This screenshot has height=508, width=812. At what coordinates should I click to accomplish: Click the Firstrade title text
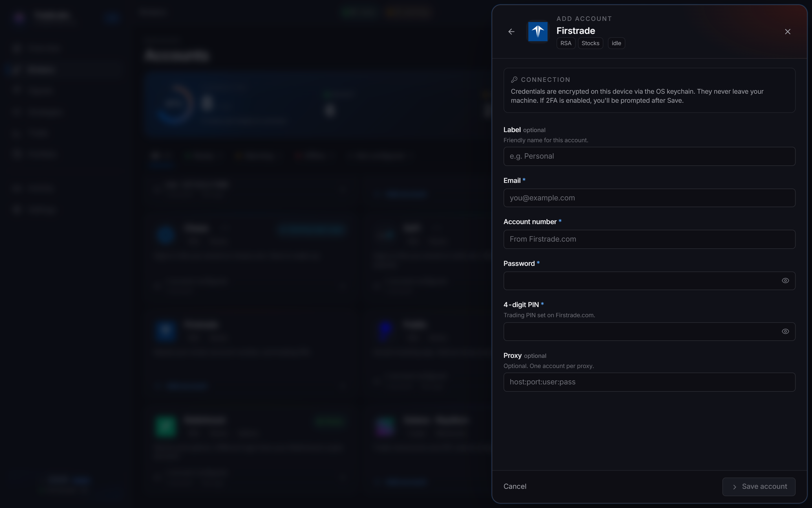(x=576, y=31)
